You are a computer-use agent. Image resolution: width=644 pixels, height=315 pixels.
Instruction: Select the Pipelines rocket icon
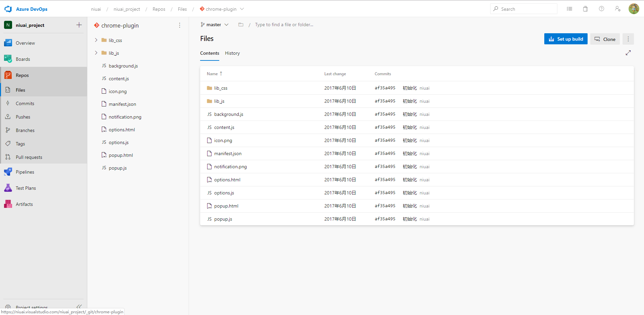click(8, 172)
